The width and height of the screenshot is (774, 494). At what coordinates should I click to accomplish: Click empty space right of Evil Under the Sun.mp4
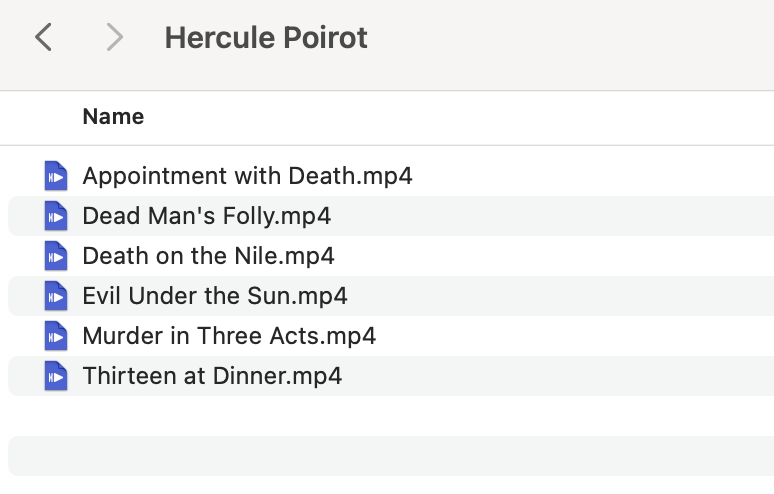(x=560, y=296)
